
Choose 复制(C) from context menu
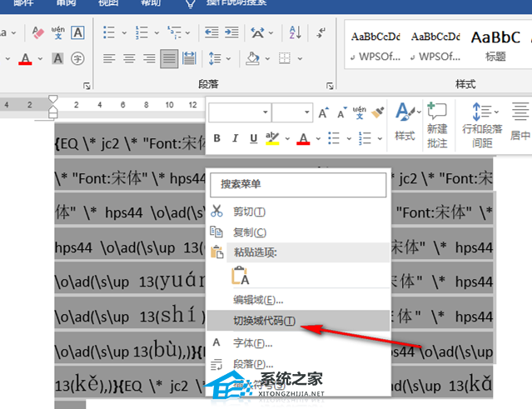[298, 232]
